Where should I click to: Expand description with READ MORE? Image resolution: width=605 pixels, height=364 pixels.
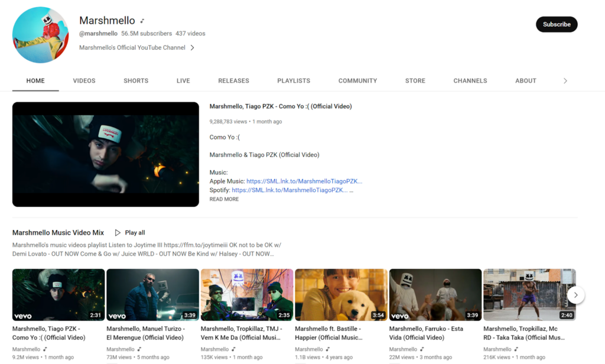[x=224, y=199]
